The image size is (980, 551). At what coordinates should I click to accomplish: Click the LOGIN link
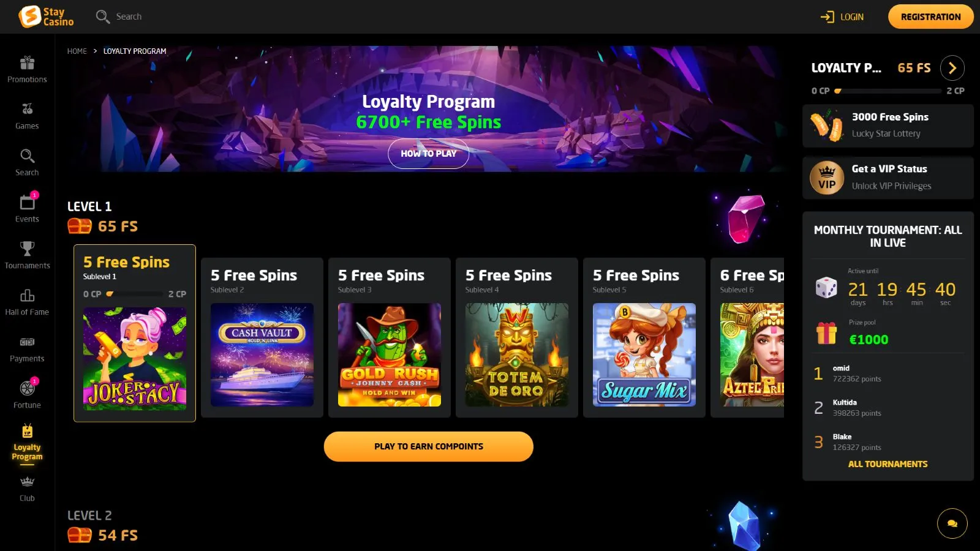(x=842, y=17)
